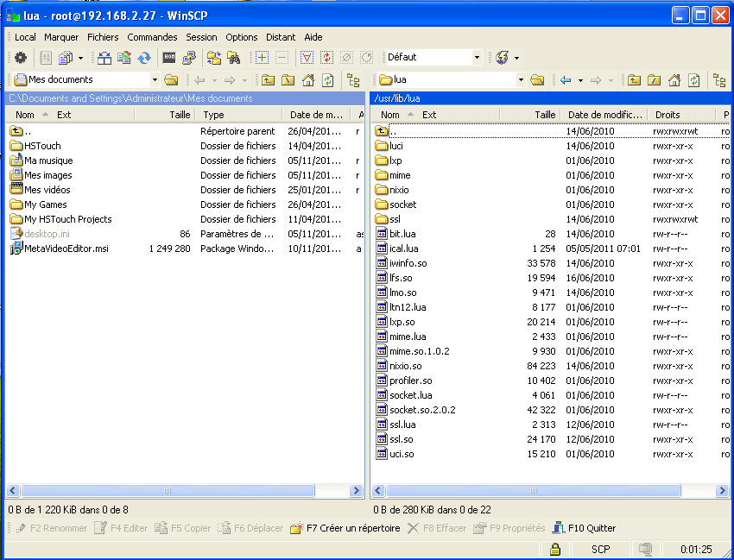Open the Session menu
734x560 pixels.
click(201, 37)
